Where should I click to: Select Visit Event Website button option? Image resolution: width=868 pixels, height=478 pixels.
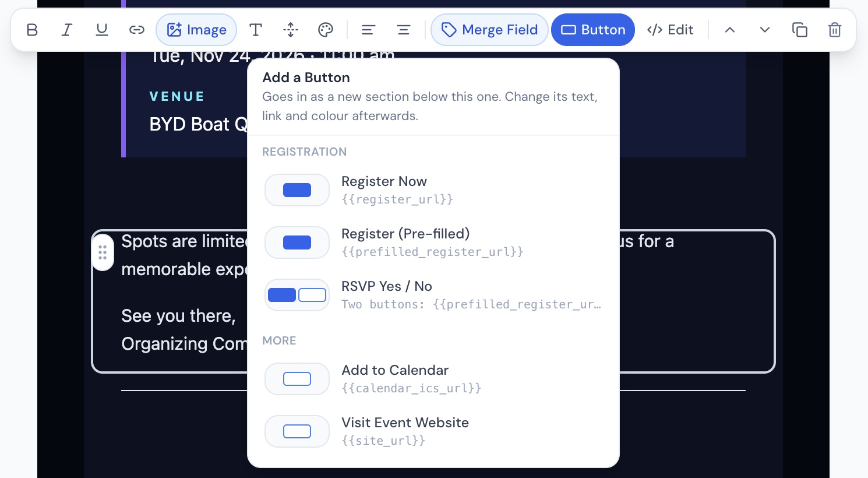pyautogui.click(x=433, y=431)
